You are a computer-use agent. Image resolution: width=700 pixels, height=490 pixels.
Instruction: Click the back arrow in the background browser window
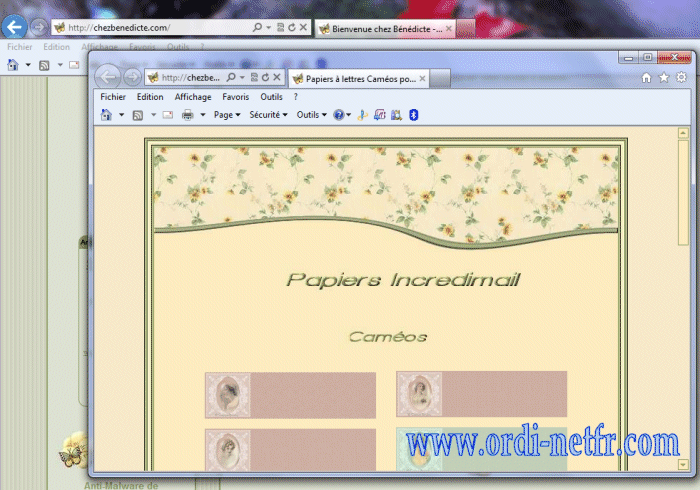click(x=14, y=27)
